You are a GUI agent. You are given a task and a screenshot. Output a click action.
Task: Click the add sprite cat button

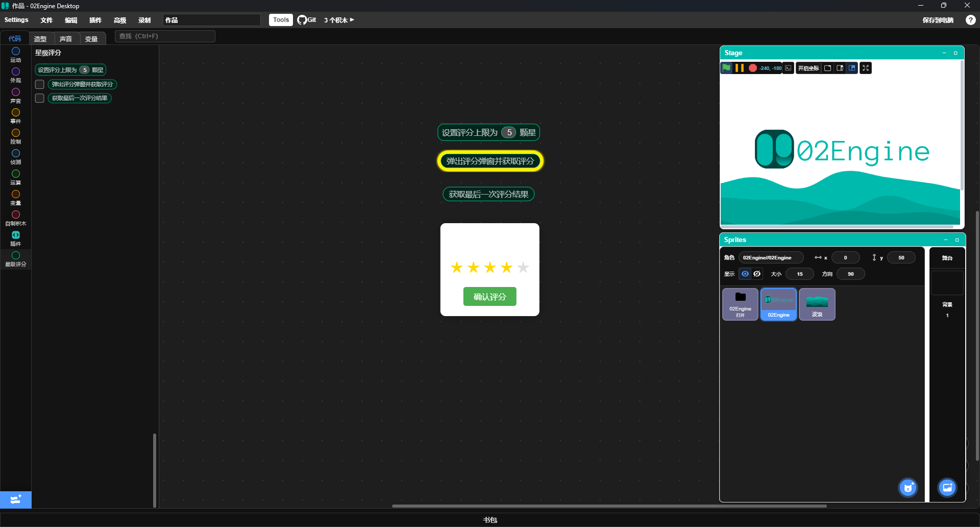[x=908, y=488]
